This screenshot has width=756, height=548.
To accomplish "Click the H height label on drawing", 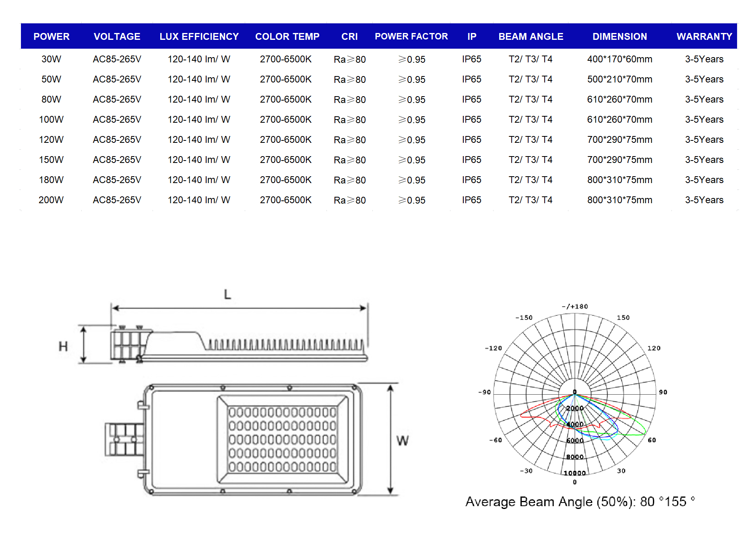I will point(63,346).
